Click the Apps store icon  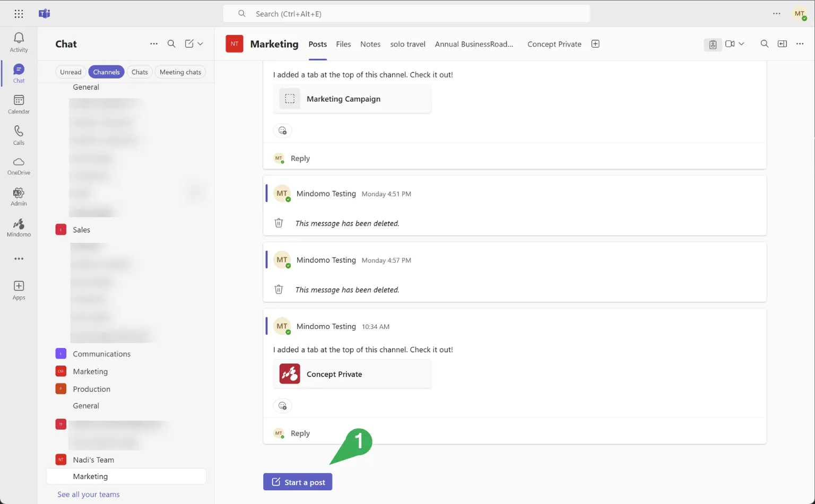(x=19, y=290)
